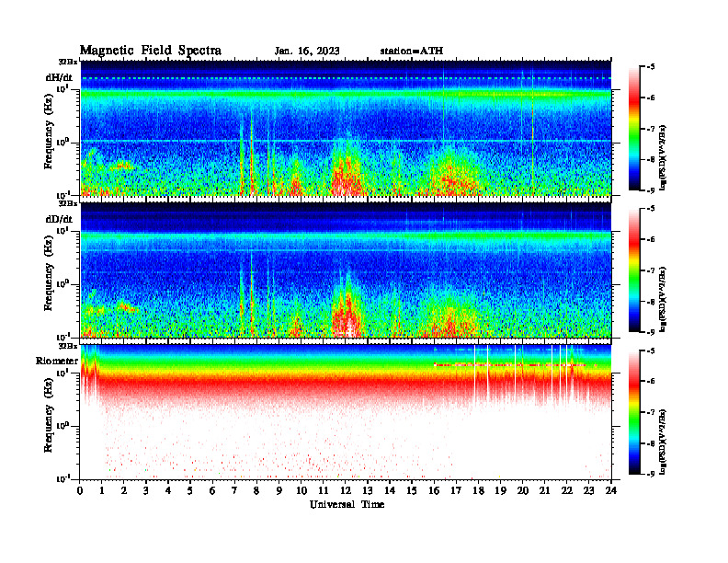
Task: Click the Riometer color bar's '-9' tick
Action: (x=652, y=474)
